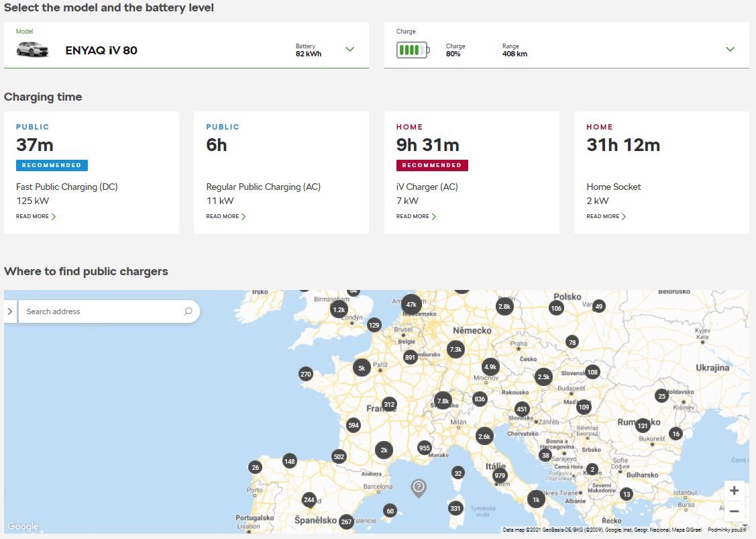The width and height of the screenshot is (756, 539).
Task: Click the 47k charger cluster marker
Action: click(411, 305)
